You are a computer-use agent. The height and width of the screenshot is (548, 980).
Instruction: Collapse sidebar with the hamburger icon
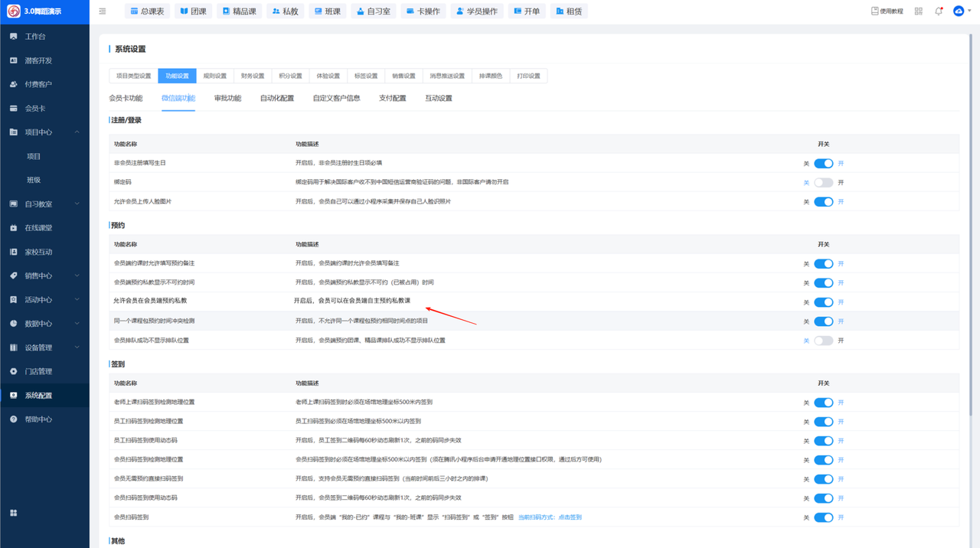point(103,11)
